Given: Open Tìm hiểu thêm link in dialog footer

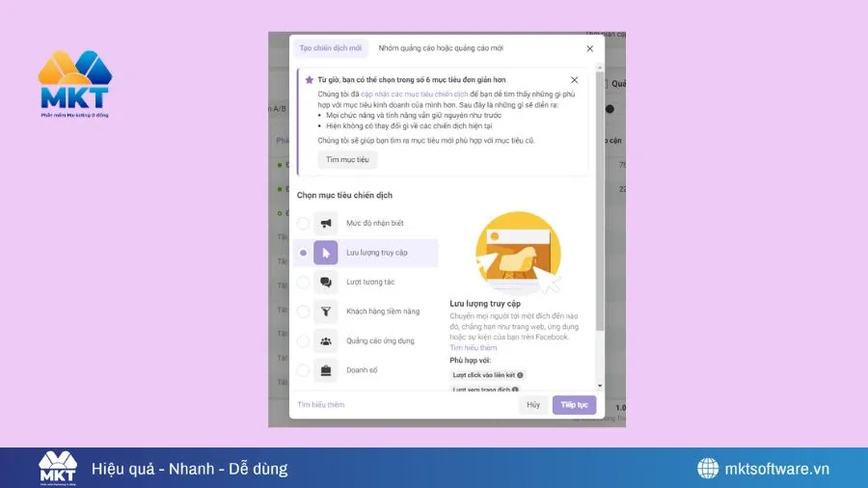Looking at the screenshot, I should 320,405.
